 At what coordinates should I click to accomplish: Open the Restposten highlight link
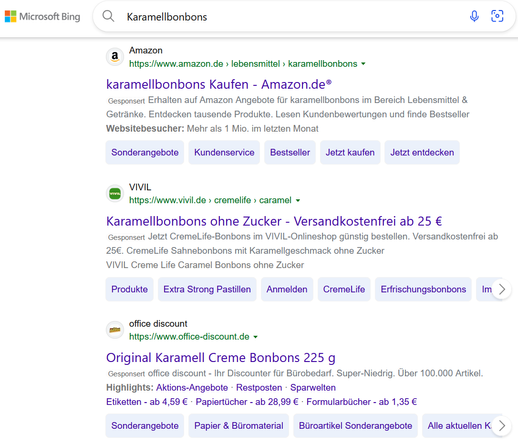[259, 388]
